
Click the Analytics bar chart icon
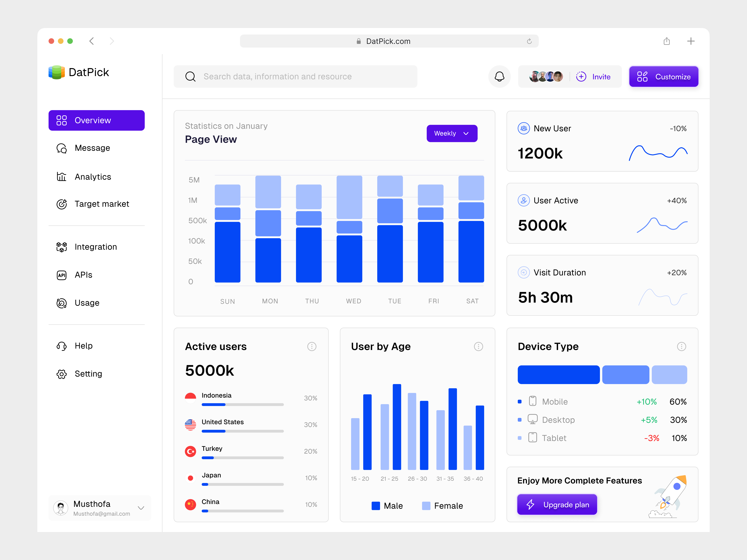coord(62,177)
